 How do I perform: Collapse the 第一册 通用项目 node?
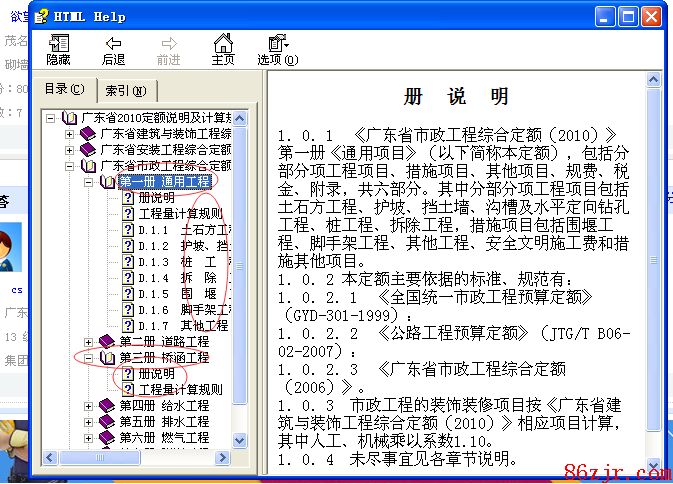88,182
